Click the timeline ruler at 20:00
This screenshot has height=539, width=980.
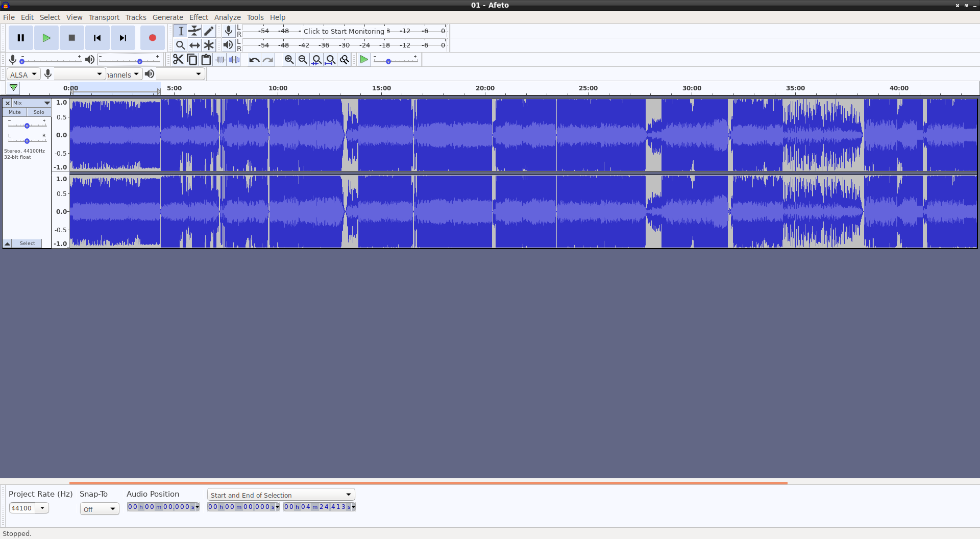(x=485, y=88)
